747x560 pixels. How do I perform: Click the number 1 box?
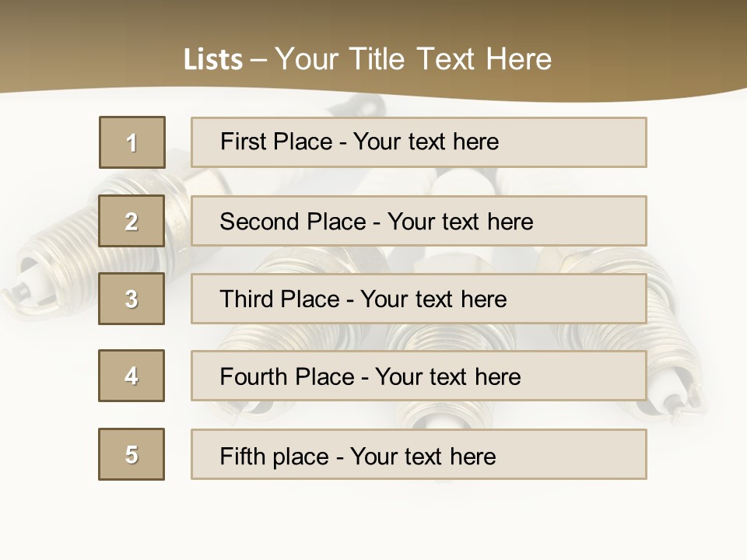coord(132,142)
